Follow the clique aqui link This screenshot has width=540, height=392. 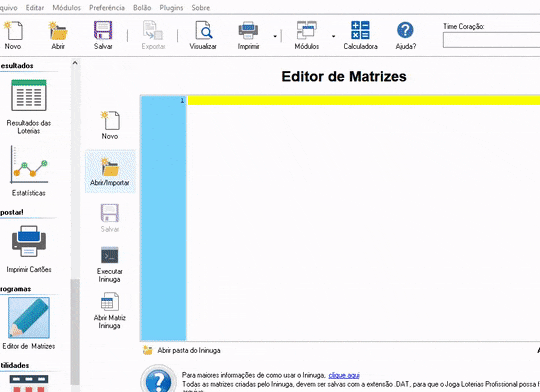click(344, 375)
